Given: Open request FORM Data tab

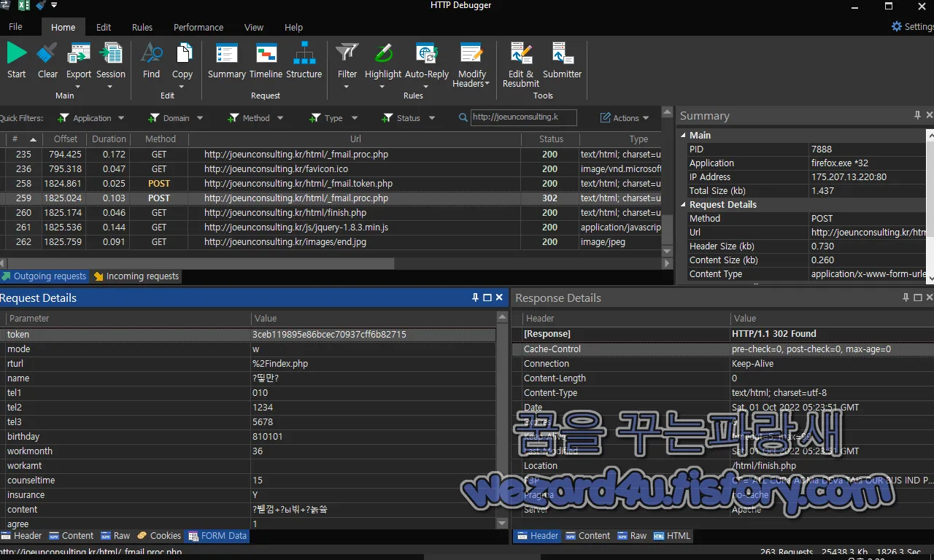Looking at the screenshot, I should point(217,535).
